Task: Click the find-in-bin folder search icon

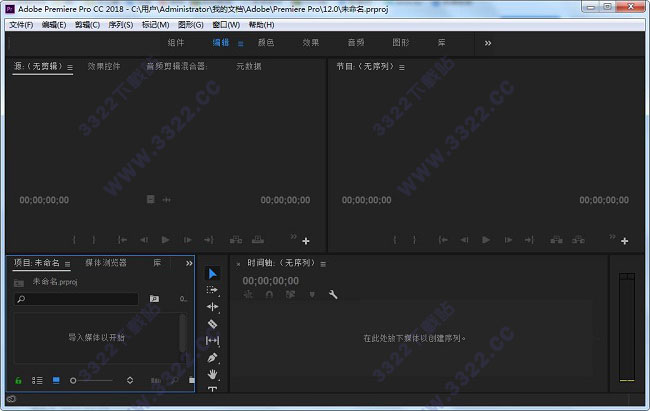Action: (x=154, y=299)
